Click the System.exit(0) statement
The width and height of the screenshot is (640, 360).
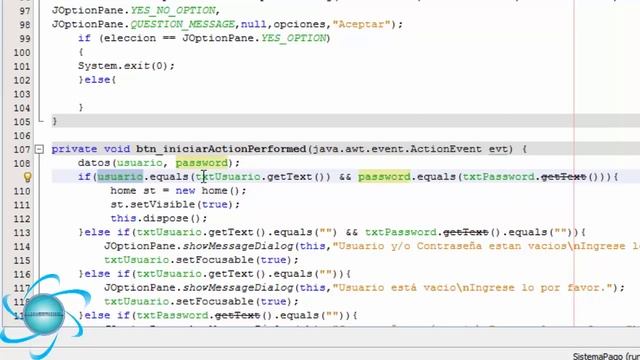tap(126, 66)
